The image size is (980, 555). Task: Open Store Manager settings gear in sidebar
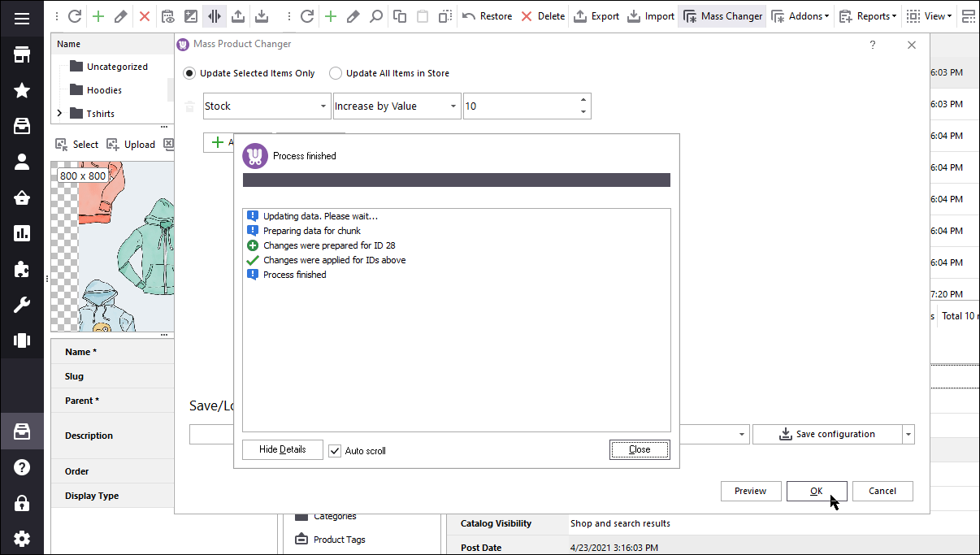(21, 538)
